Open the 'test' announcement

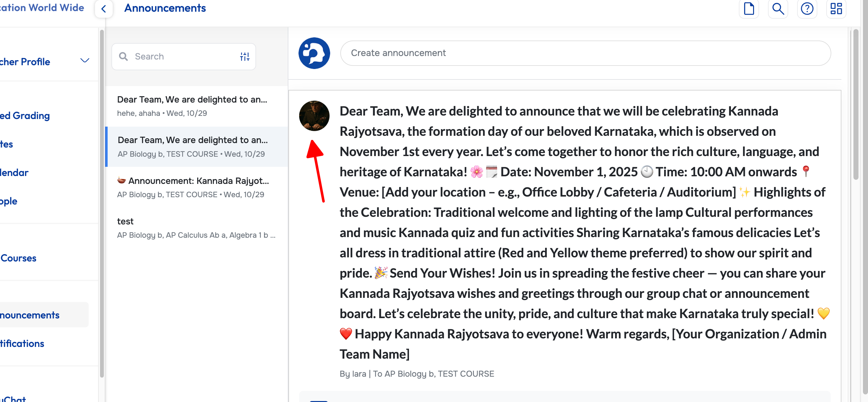(196, 228)
